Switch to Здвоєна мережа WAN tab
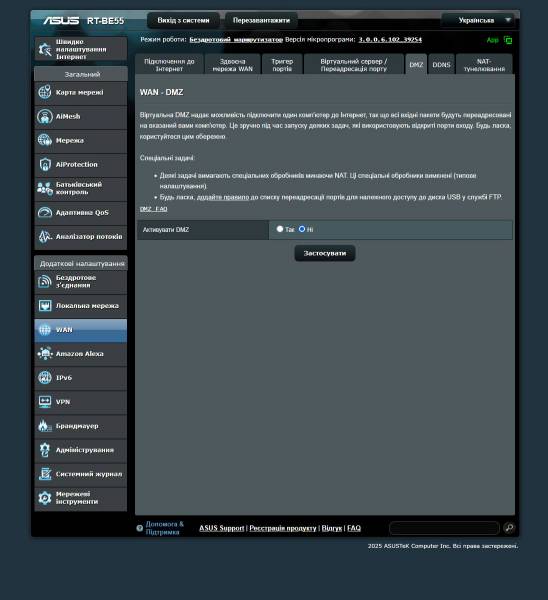The height and width of the screenshot is (600, 548). pos(233,65)
